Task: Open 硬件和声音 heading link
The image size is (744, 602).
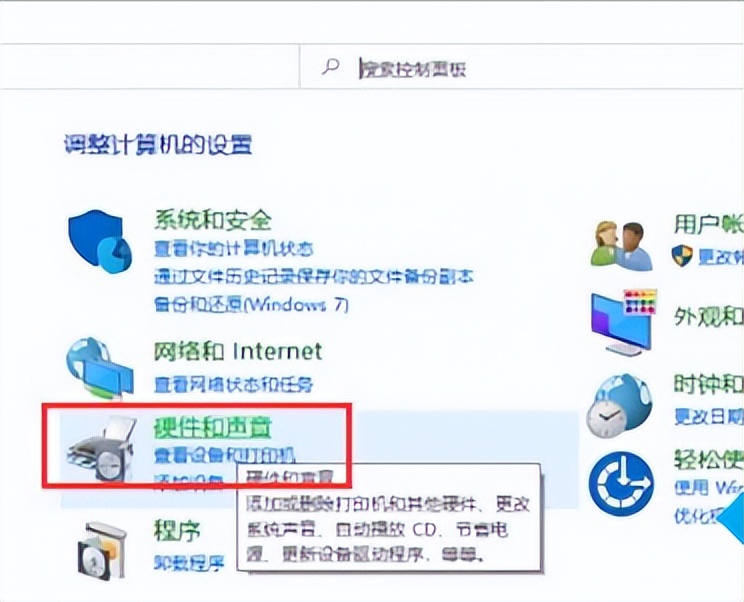Action: pyautogui.click(x=213, y=427)
